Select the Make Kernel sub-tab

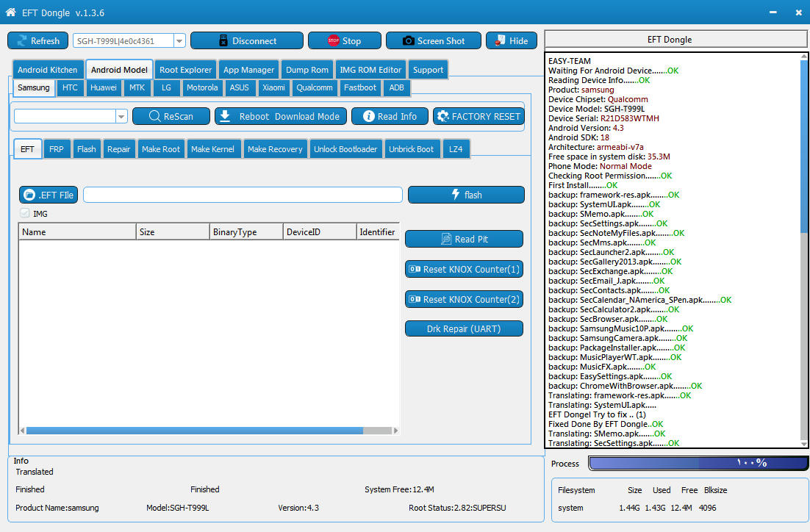212,148
